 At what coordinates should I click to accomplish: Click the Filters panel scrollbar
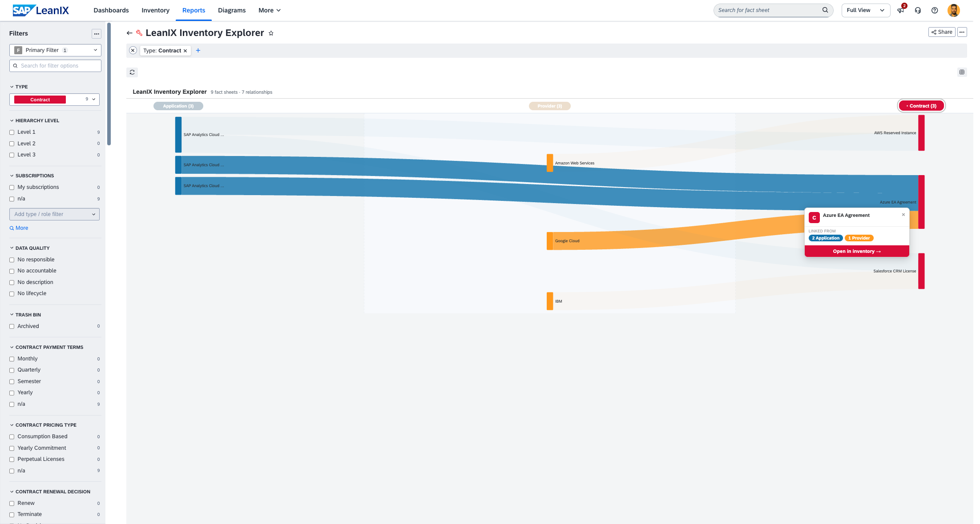pos(109,84)
